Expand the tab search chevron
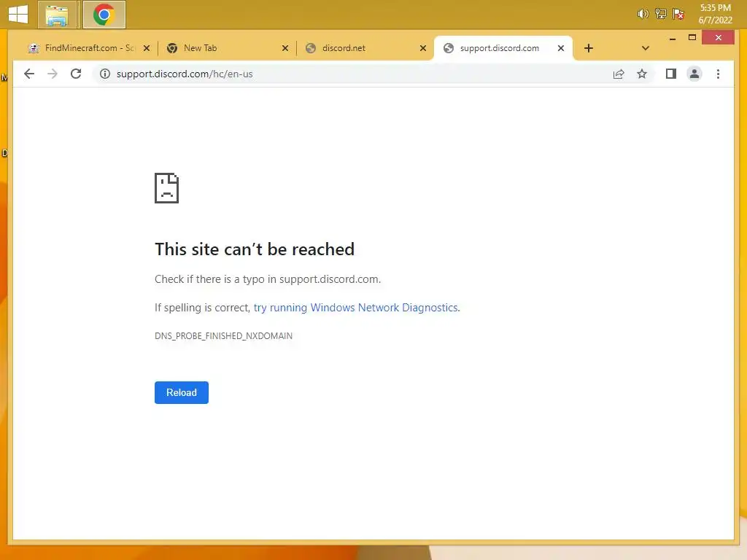747x560 pixels. click(x=645, y=48)
